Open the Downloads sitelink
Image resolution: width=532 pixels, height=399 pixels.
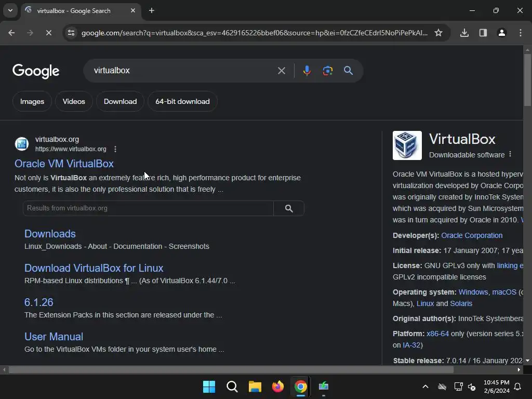[x=50, y=234]
